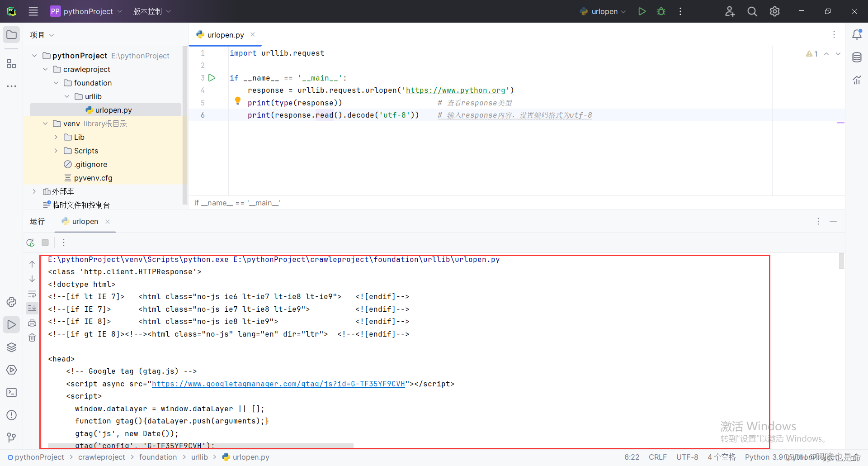Expand the Lib folder
Screen dimensions: 868x466
pos(56,137)
